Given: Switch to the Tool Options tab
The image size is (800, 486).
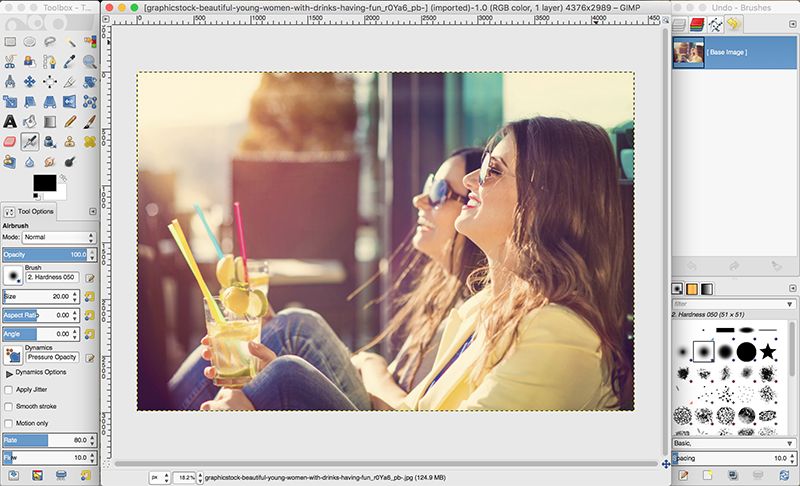Looking at the screenshot, I should click(29, 212).
